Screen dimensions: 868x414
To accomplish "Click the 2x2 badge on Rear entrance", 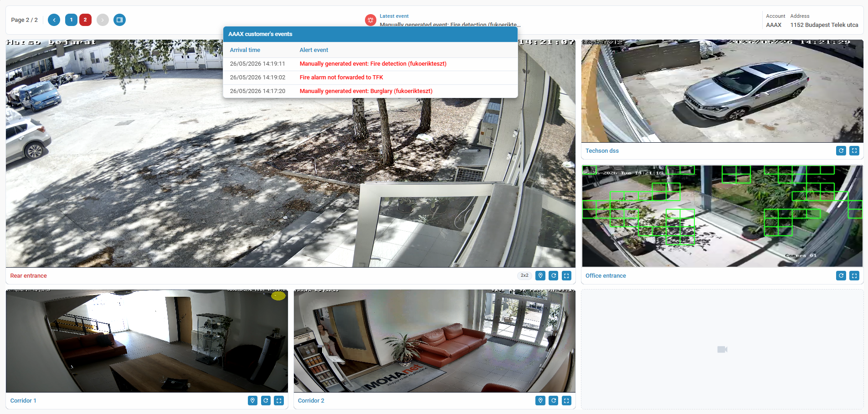I will click(x=524, y=275).
